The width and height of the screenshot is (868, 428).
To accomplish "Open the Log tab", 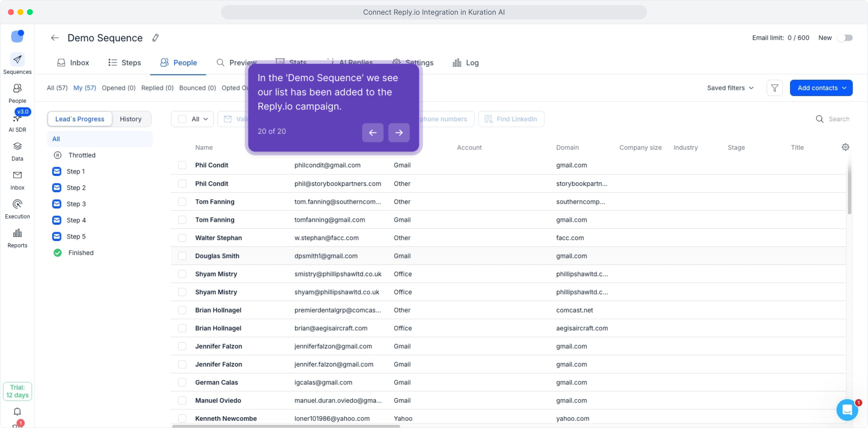I will 466,63.
